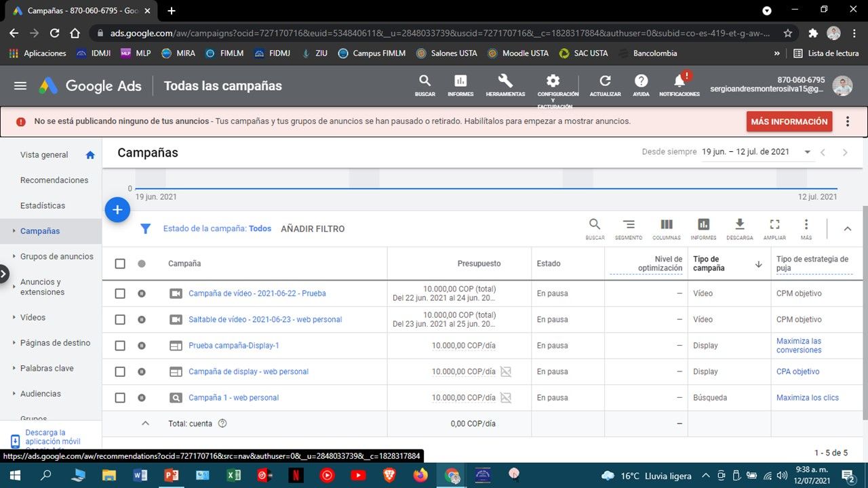
Task: Click Estado de la campaña: Todos filter
Action: (217, 229)
